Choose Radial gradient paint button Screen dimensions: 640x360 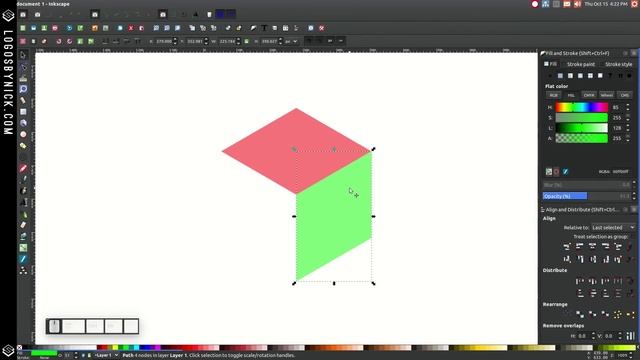(x=580, y=76)
